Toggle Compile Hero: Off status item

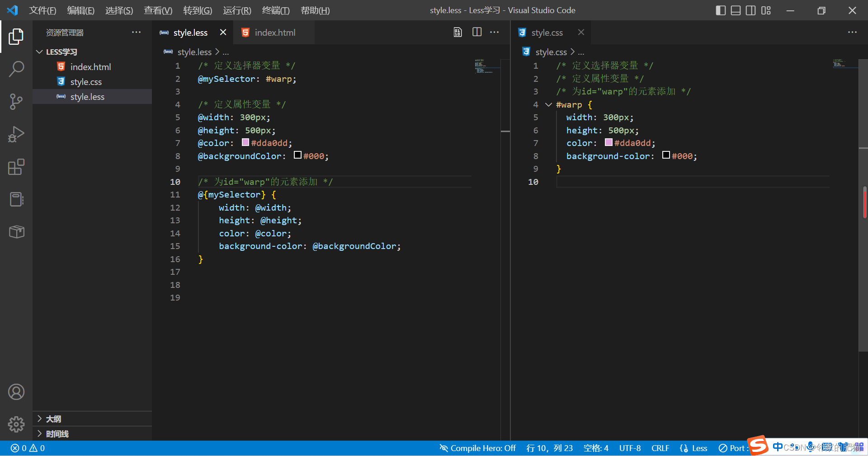[x=477, y=448]
